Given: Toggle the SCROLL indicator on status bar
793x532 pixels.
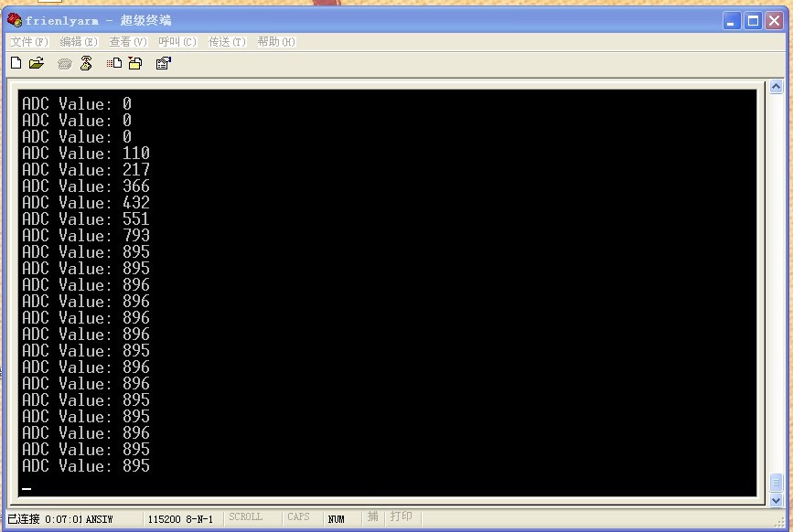Looking at the screenshot, I should (x=248, y=516).
